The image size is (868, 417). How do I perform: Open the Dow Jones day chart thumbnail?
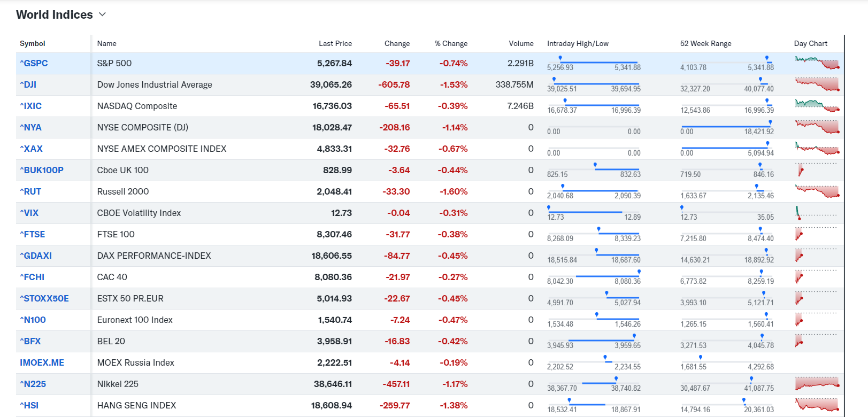pos(817,84)
